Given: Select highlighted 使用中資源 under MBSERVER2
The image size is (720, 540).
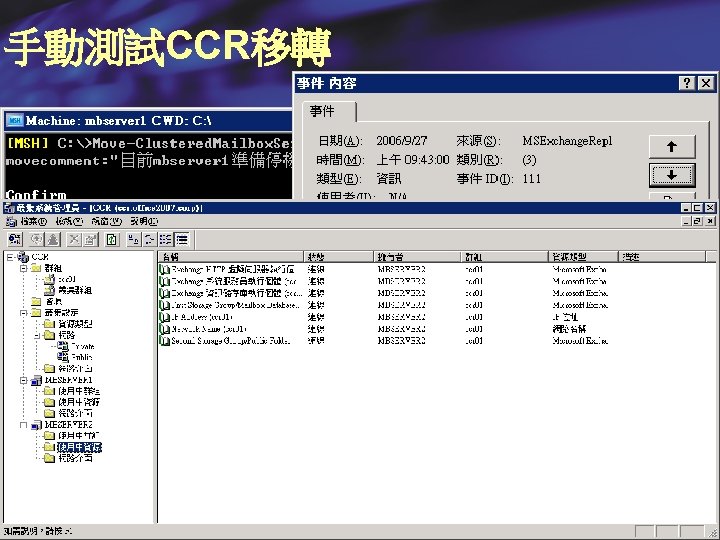Looking at the screenshot, I should click(x=79, y=447).
